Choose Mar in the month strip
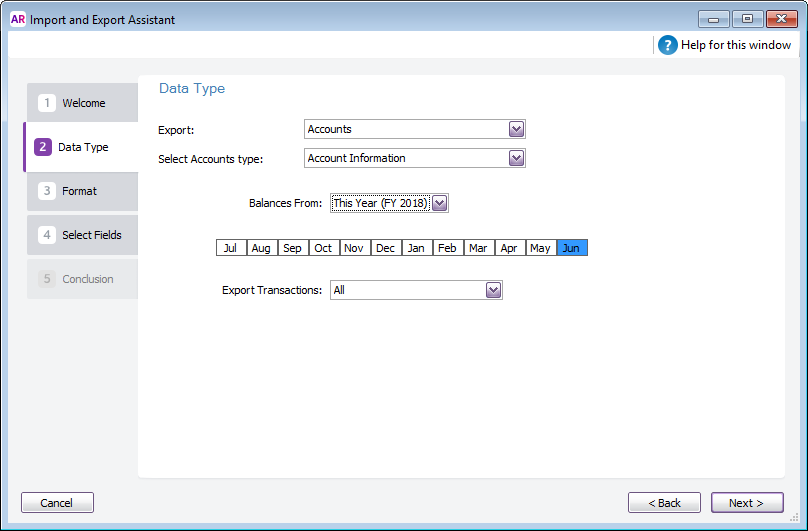This screenshot has height=531, width=808. point(478,248)
